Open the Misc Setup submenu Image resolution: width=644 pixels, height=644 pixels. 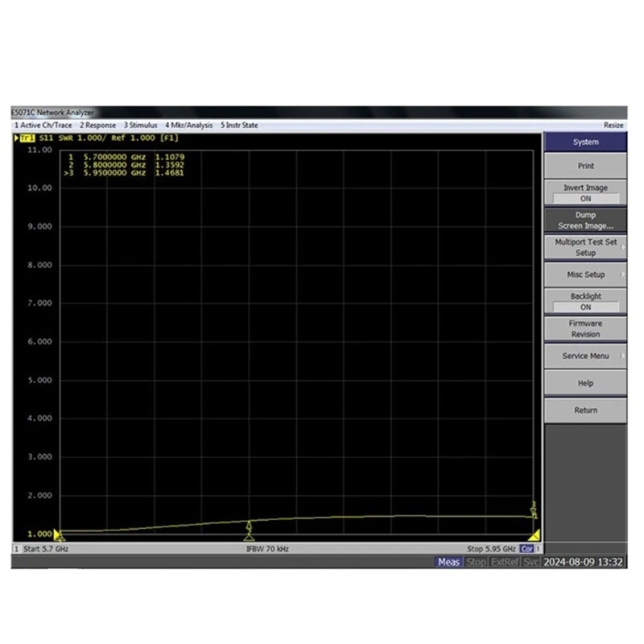tap(585, 275)
